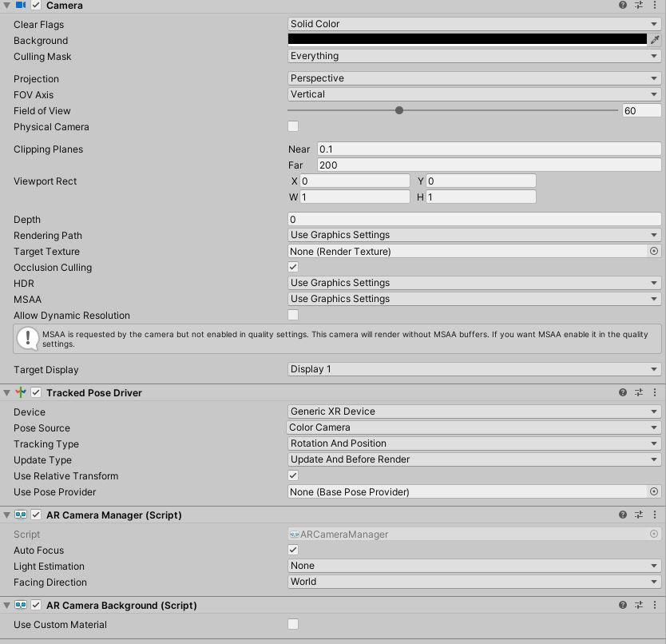Click the presets icon on the Camera component
The height and width of the screenshot is (644, 666).
tap(639, 6)
